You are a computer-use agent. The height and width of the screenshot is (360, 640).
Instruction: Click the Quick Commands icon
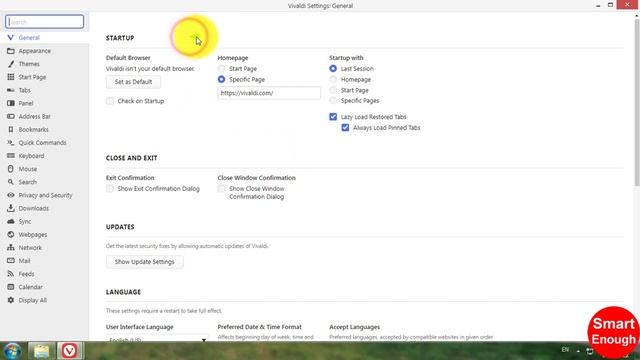[11, 143]
